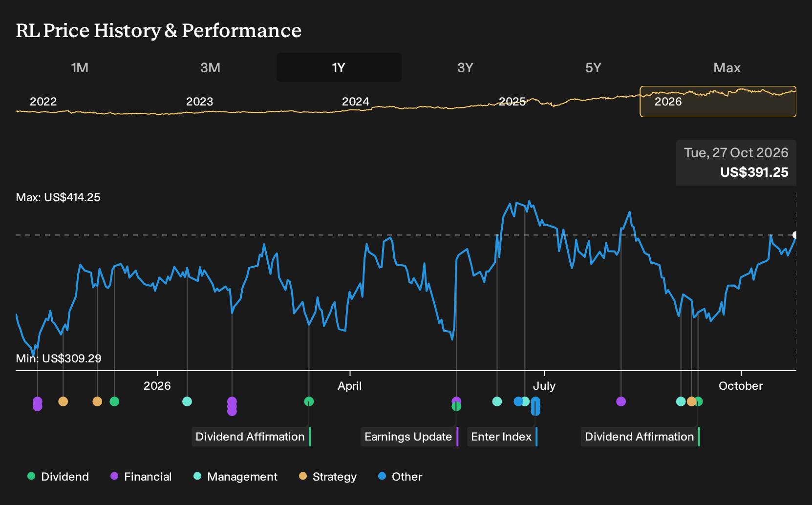Select the stacked blue markers above Enter Index

point(535,406)
